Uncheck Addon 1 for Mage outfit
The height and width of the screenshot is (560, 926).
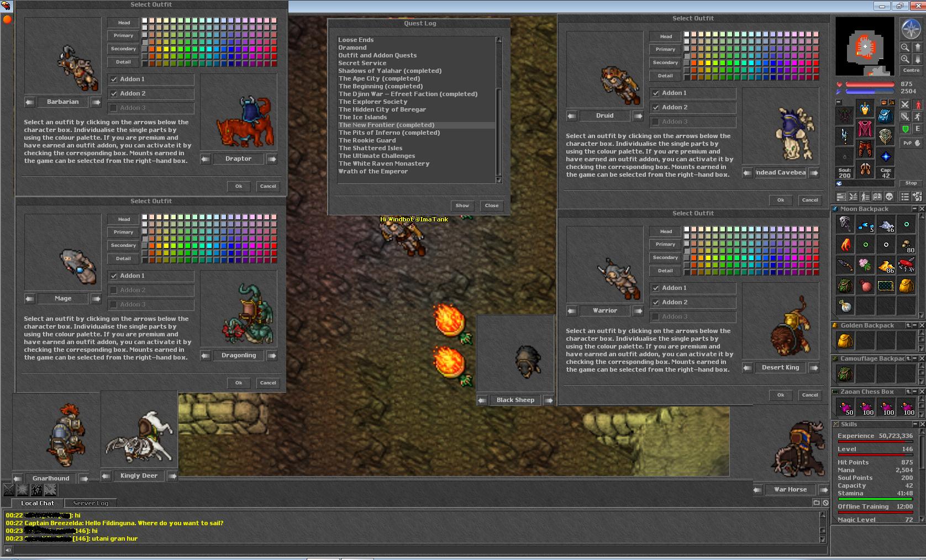pos(114,276)
